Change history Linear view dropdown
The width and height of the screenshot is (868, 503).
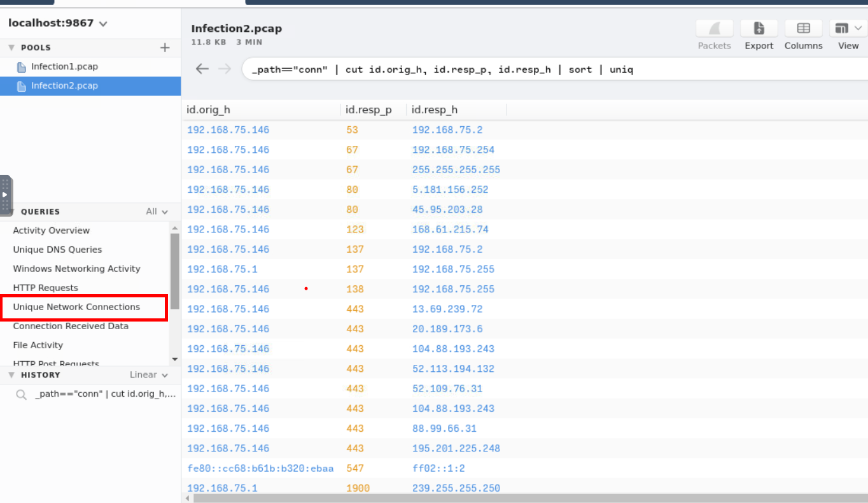tap(148, 375)
